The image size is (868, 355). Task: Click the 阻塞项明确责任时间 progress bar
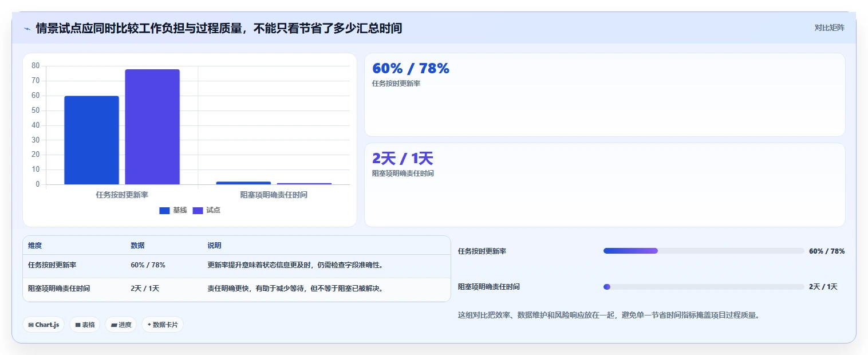click(x=704, y=287)
